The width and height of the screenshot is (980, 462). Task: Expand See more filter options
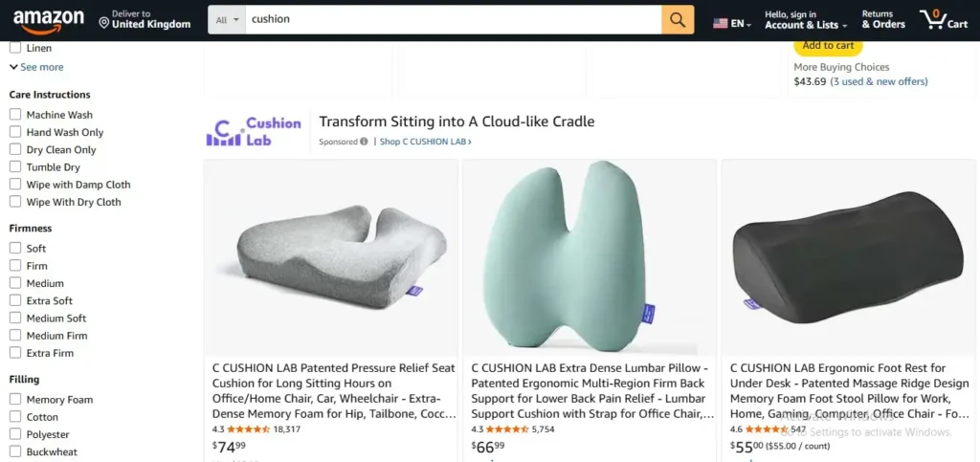pyautogui.click(x=36, y=67)
